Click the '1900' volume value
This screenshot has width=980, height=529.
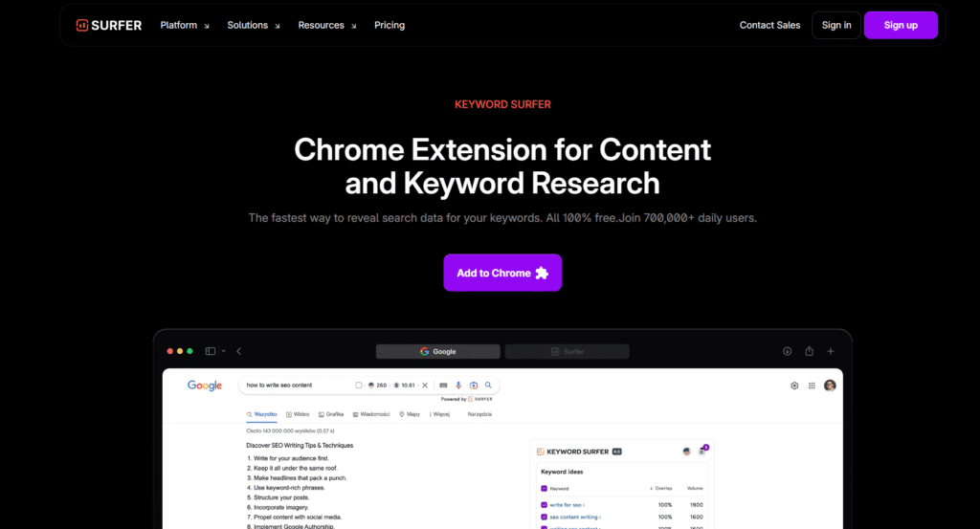point(697,505)
